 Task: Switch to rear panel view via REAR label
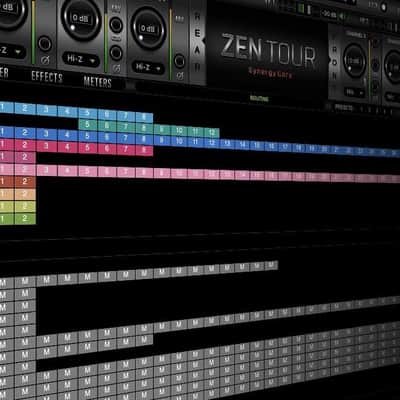(x=197, y=42)
